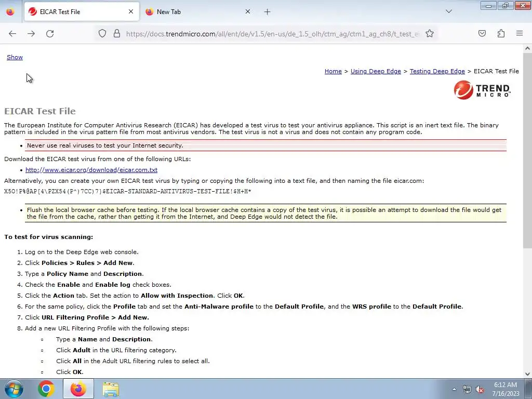Close the EICAR Test File tab
This screenshot has width=532, height=399.
(131, 11)
